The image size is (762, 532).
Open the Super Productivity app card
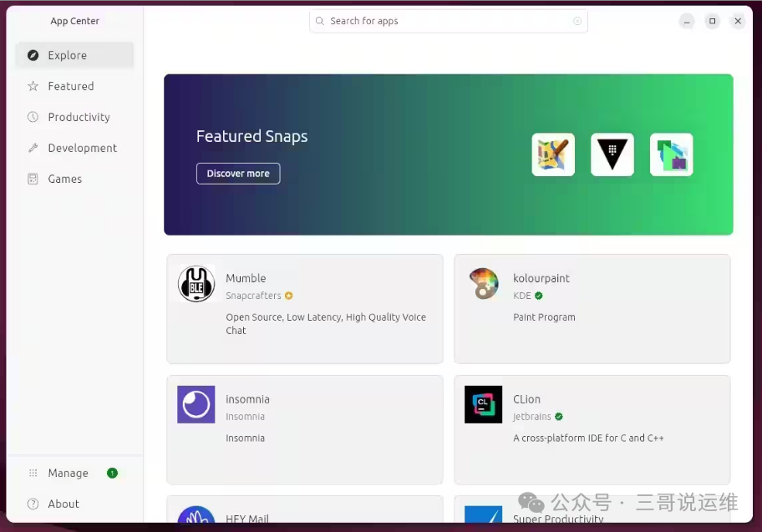pyautogui.click(x=592, y=509)
